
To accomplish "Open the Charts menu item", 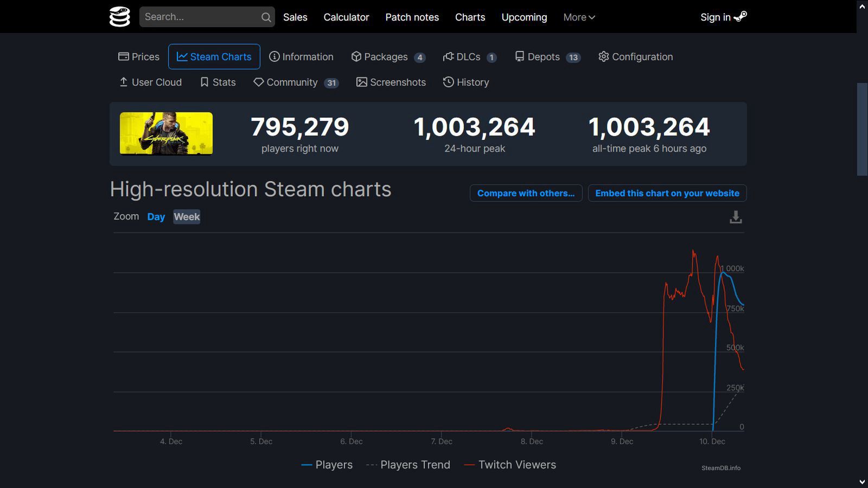I will click(470, 17).
